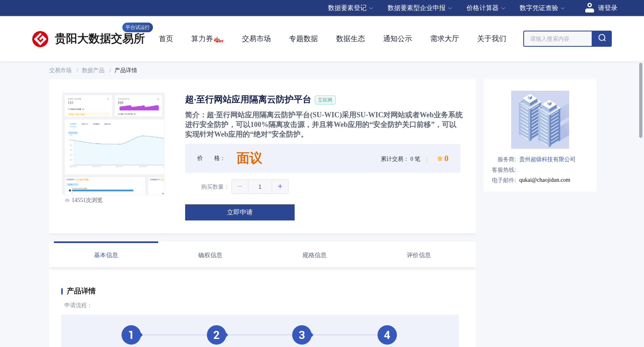Click step 1 circle in application flow
The height and width of the screenshot is (347, 644).
tap(131, 335)
